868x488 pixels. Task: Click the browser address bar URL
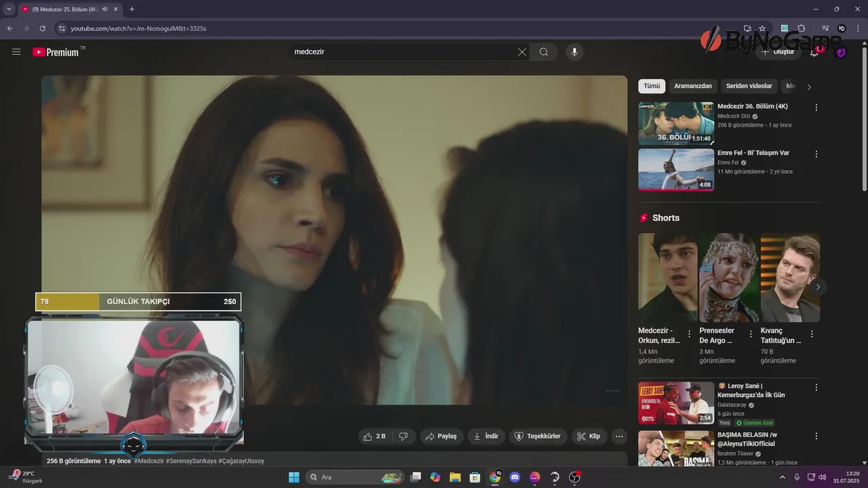tap(138, 28)
